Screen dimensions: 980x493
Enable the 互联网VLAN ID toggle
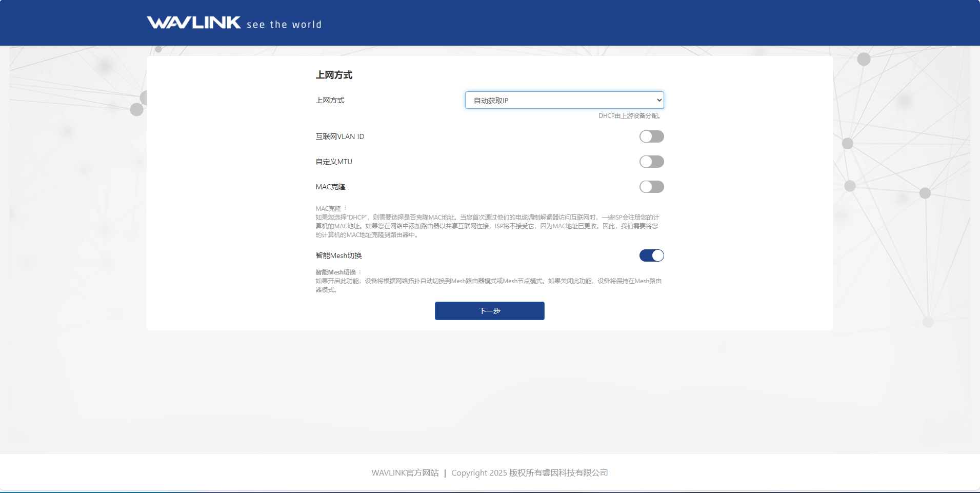click(652, 136)
